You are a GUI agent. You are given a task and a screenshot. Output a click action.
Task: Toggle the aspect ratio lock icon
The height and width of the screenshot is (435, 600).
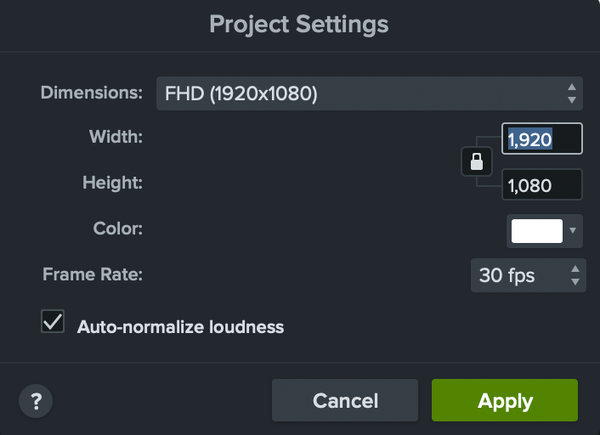pos(476,161)
